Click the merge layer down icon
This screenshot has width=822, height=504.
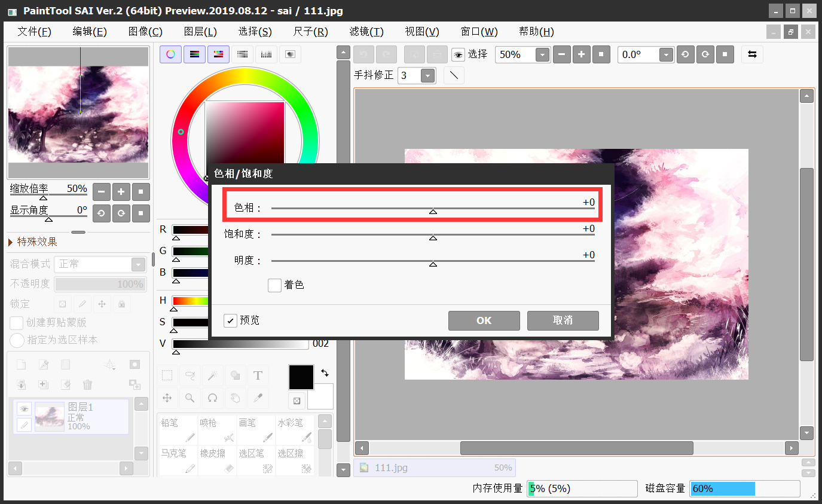point(21,384)
